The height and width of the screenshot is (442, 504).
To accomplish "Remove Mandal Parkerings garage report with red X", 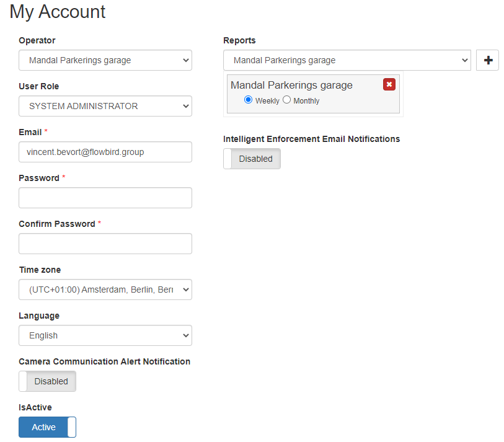I will [389, 84].
